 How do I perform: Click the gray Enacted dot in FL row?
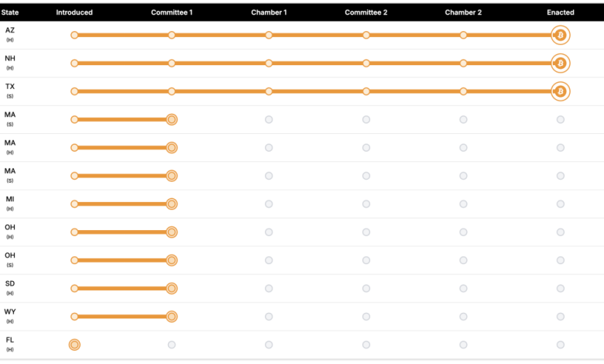coord(560,345)
